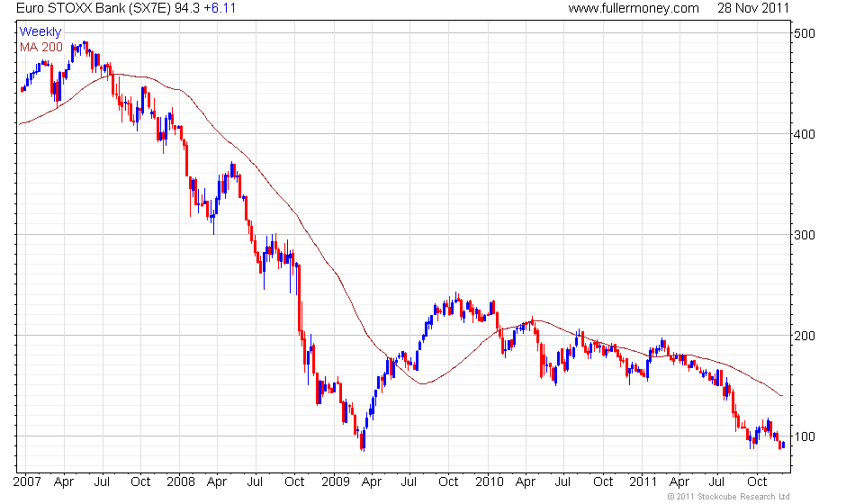Click the 'Apr' label right after 2009
The width and height of the screenshot is (864, 504).
(x=372, y=482)
